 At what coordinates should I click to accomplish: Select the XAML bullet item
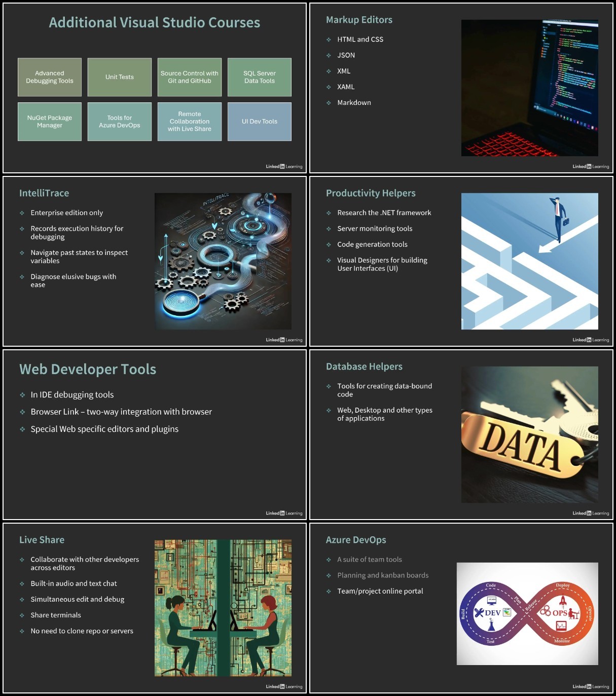point(346,87)
